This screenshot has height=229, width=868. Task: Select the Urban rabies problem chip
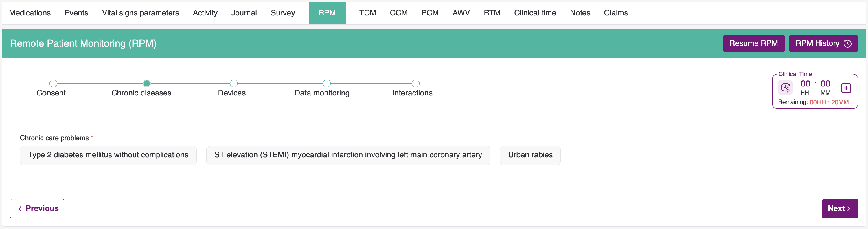530,155
